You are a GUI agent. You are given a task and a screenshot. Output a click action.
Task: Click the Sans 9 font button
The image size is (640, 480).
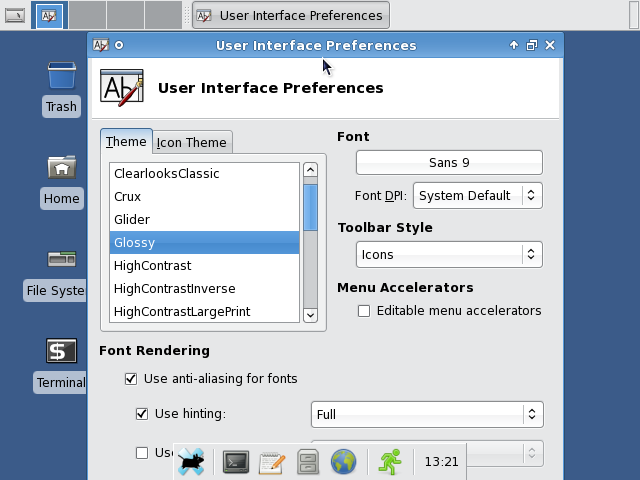(x=449, y=163)
